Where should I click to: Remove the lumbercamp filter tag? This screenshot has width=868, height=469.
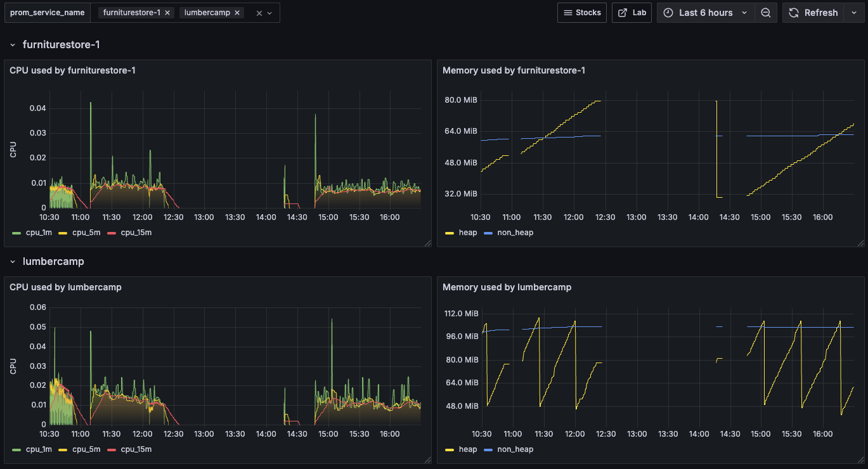[x=236, y=13]
